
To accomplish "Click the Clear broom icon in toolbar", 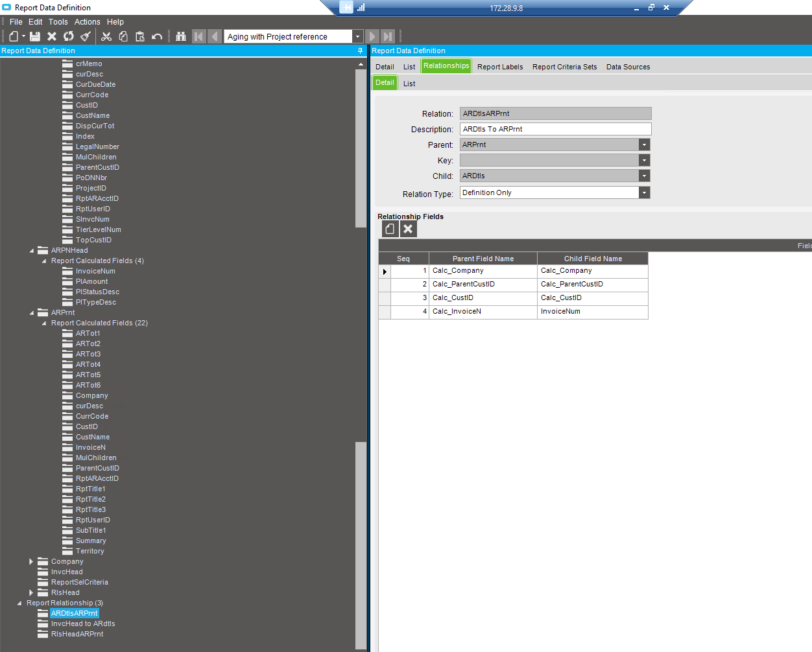I will (x=86, y=36).
